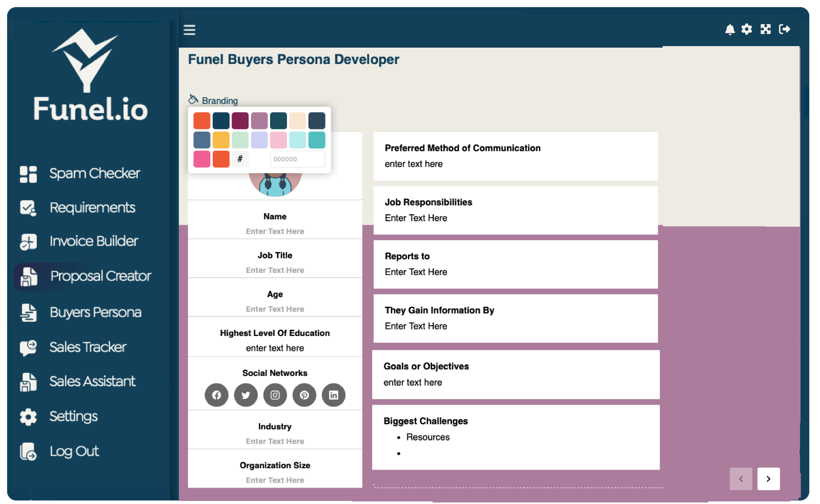The image size is (820, 504).
Task: Click the Age text field
Action: 275,309
